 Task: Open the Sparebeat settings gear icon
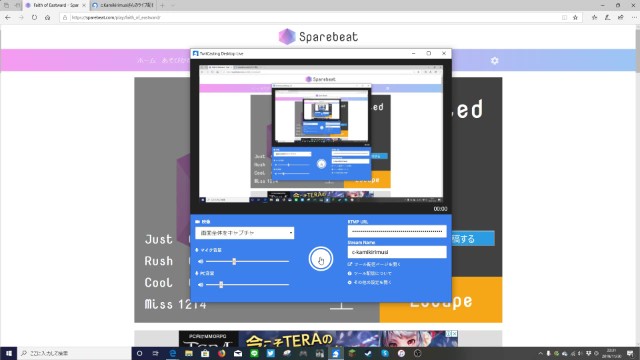(x=494, y=60)
